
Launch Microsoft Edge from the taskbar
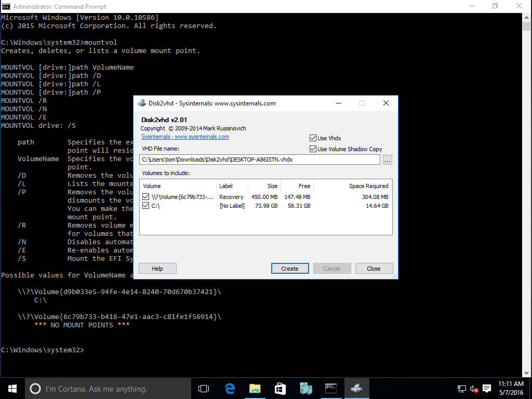click(x=230, y=388)
